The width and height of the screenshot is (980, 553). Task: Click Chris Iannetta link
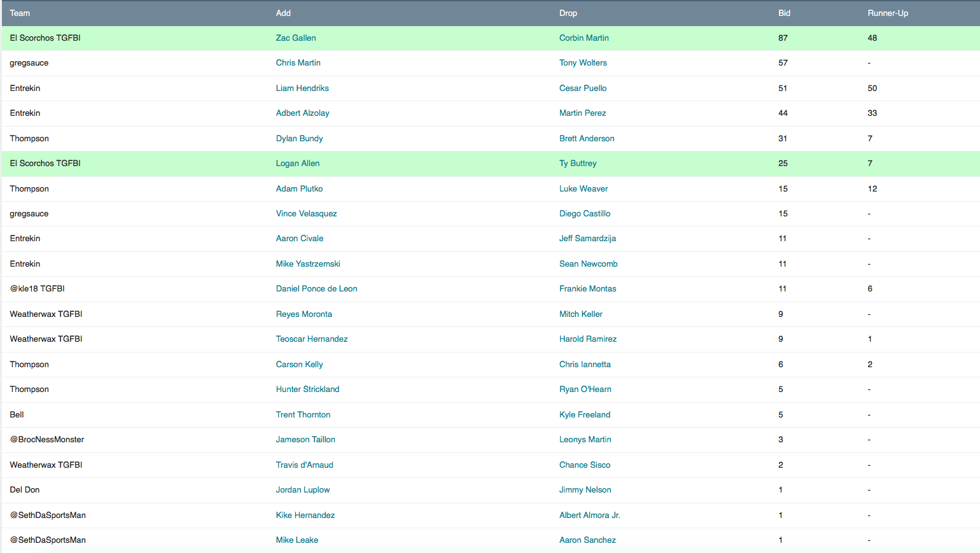[x=585, y=365]
